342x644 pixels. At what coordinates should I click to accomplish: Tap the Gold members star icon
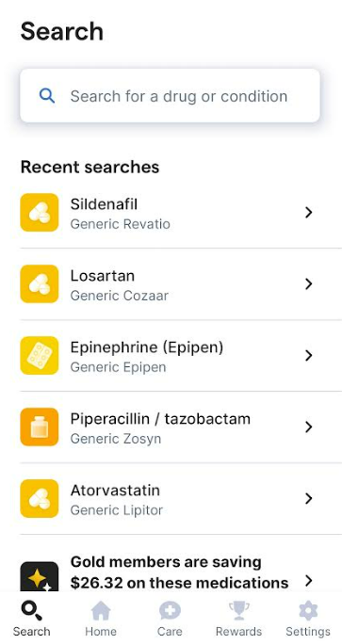(x=40, y=576)
